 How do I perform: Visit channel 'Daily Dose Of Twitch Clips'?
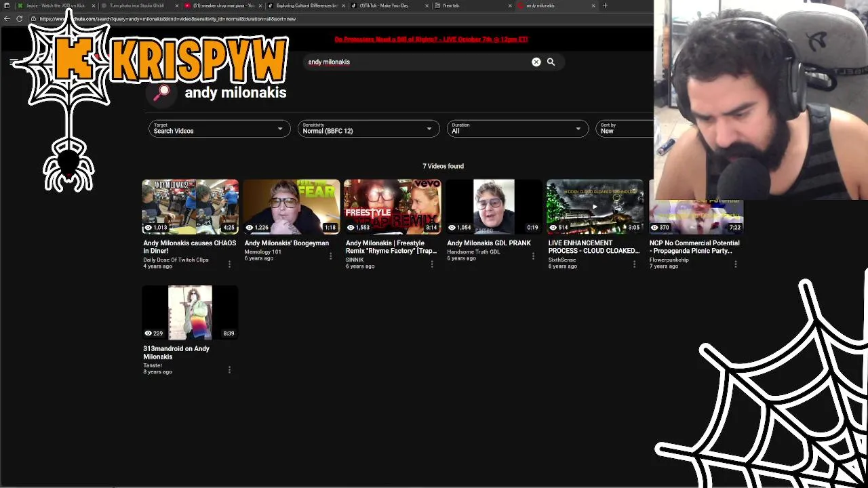tap(176, 260)
